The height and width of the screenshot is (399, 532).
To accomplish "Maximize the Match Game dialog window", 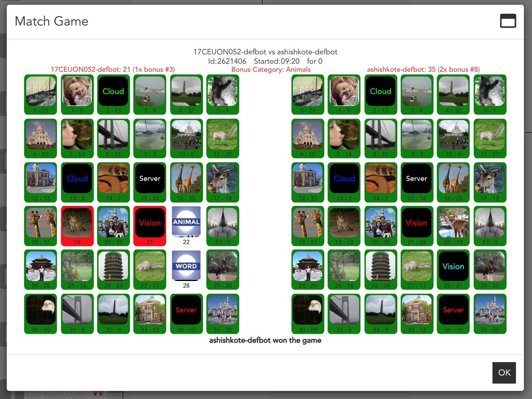I will (508, 21).
